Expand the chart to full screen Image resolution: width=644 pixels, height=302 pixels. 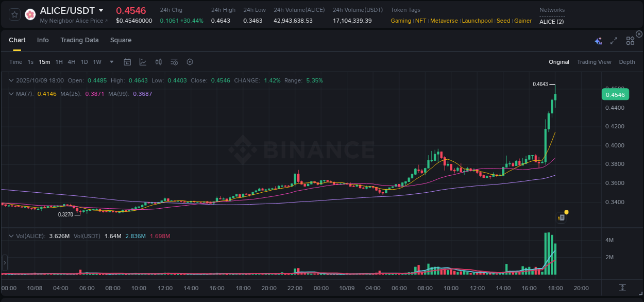(613, 40)
